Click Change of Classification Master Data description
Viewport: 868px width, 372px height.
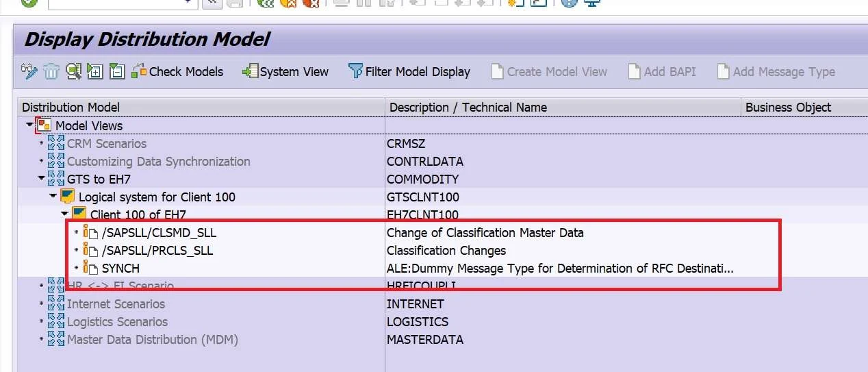[485, 232]
